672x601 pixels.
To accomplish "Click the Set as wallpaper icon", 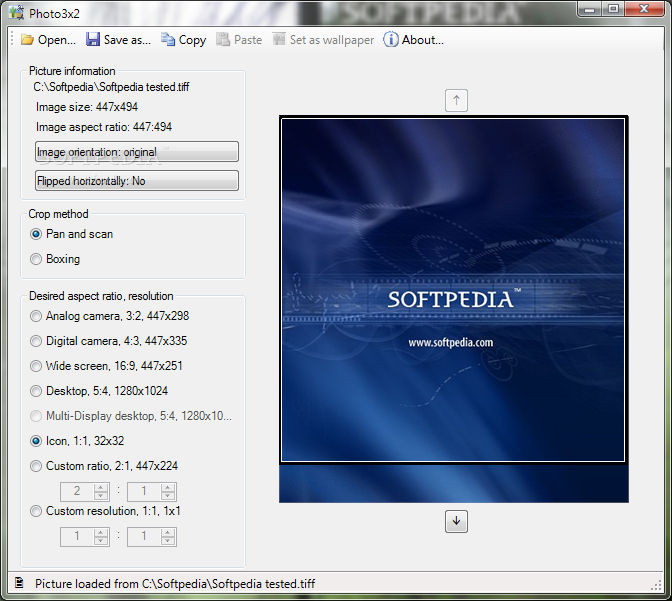I will pos(279,39).
